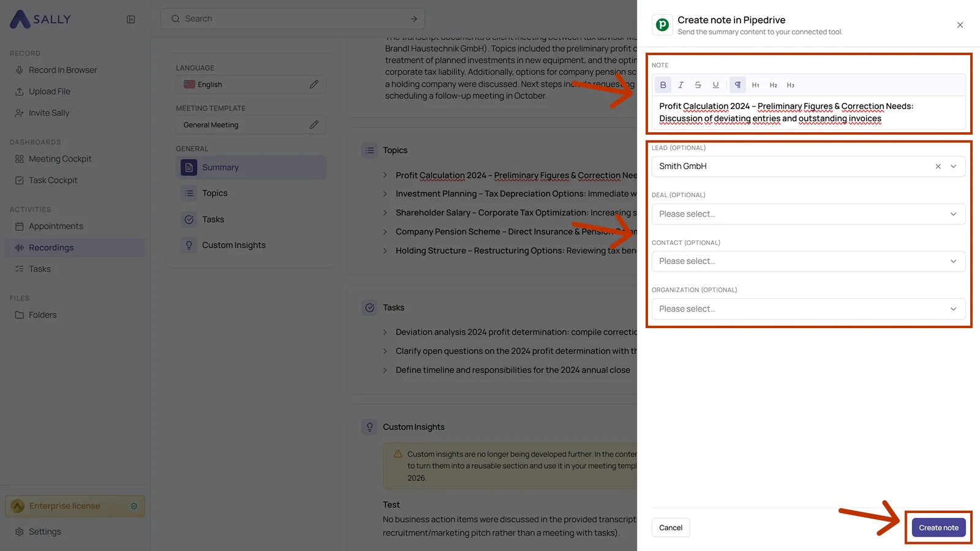Click the Tasks card header icon
The height and width of the screenshot is (551, 980).
pos(369,308)
